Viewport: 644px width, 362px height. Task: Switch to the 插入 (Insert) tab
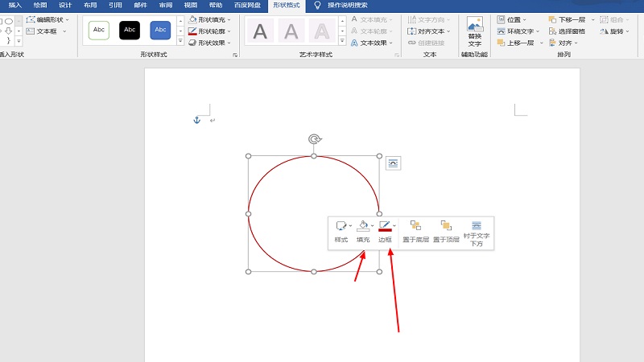coord(15,5)
